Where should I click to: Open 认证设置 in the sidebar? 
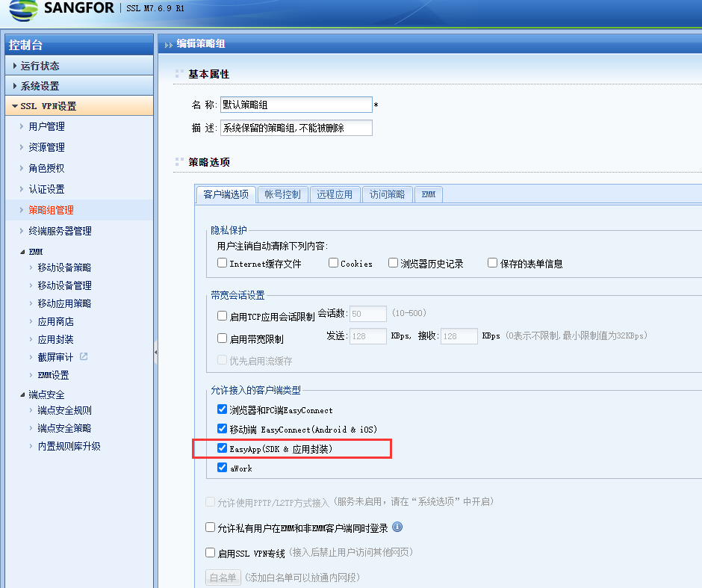(x=46, y=190)
